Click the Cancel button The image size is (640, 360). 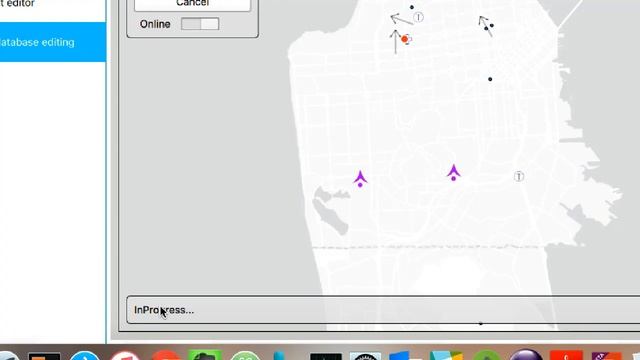[x=192, y=4]
